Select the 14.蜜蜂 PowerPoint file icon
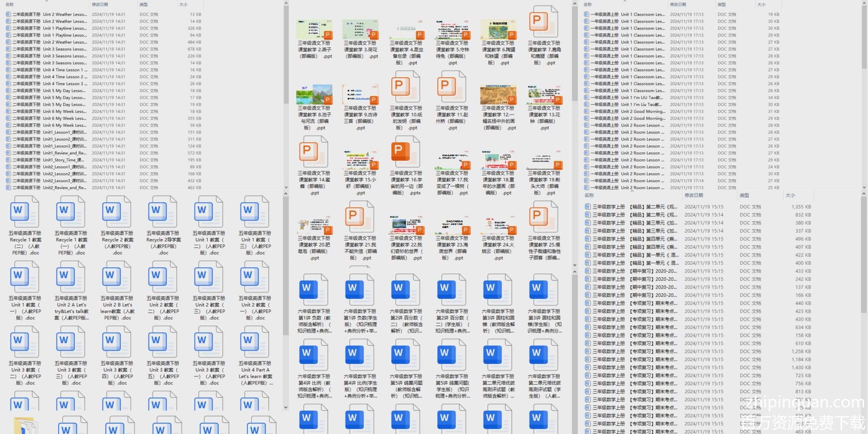The width and height of the screenshot is (868, 434). click(x=313, y=153)
